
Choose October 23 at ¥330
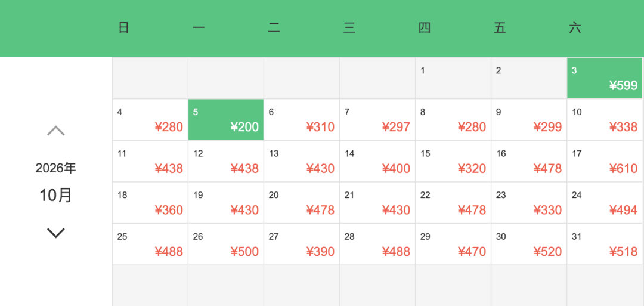[529, 203]
